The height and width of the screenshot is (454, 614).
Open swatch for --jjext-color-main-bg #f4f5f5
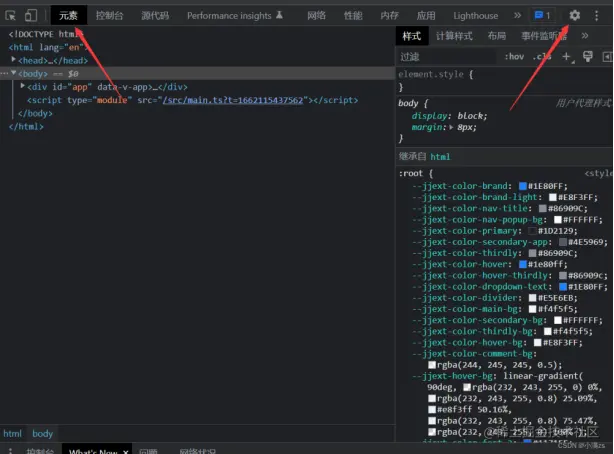pyautogui.click(x=532, y=309)
